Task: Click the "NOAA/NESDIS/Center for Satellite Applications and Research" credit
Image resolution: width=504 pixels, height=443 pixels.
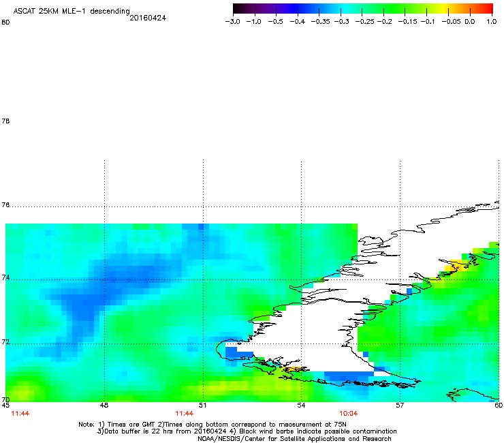Action: [294, 439]
